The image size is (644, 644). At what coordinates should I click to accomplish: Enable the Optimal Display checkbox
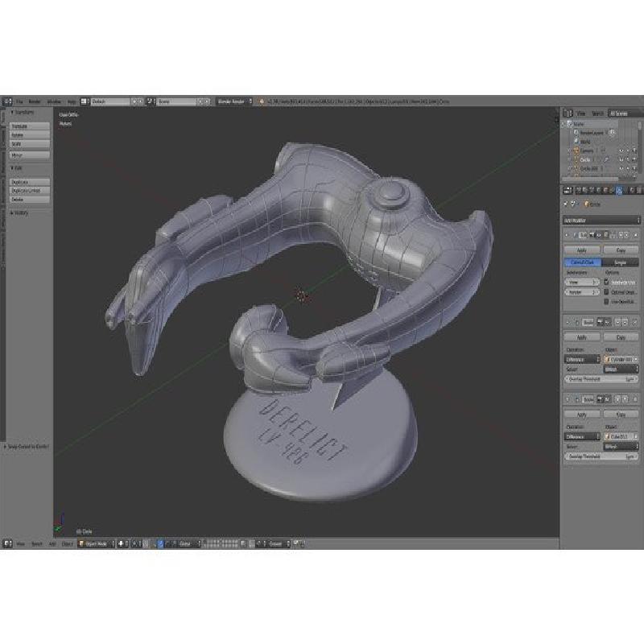pos(606,292)
